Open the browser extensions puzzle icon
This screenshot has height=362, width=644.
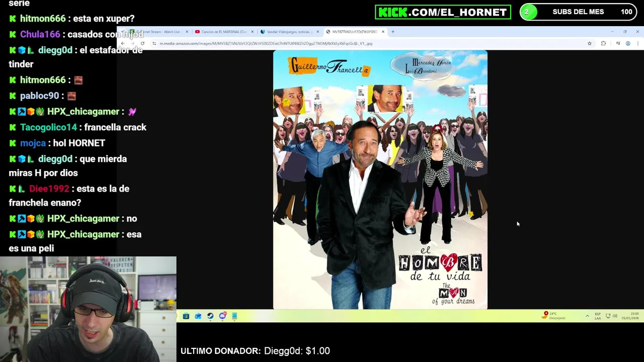[x=603, y=44]
